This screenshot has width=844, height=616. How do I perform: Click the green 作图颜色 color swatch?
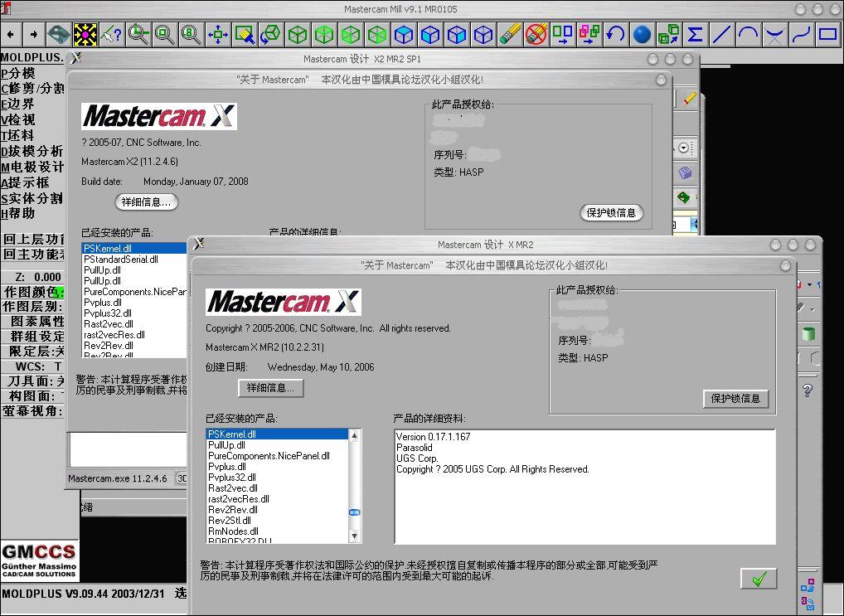tap(61, 293)
